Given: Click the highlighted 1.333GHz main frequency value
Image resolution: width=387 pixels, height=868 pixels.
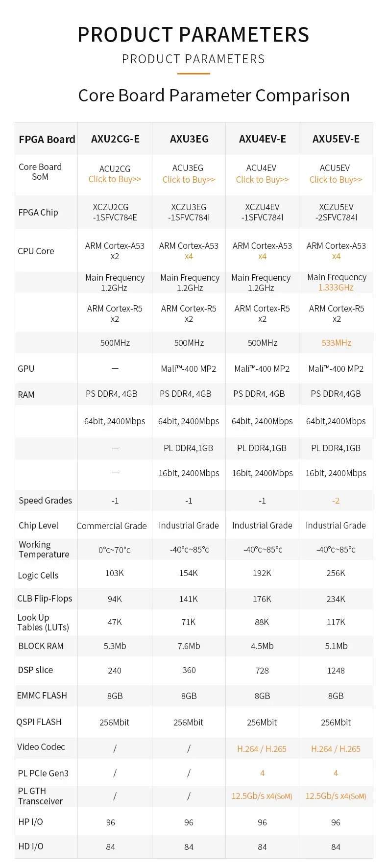Looking at the screenshot, I should point(336,288).
